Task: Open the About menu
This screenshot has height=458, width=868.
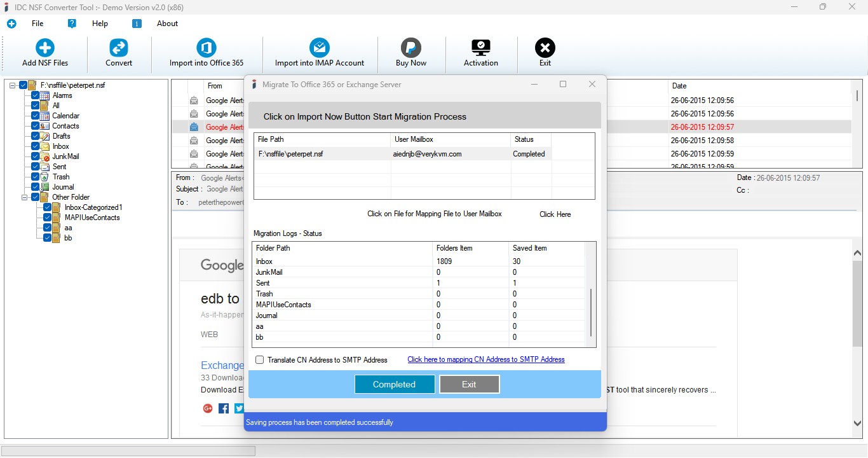Action: (x=167, y=24)
